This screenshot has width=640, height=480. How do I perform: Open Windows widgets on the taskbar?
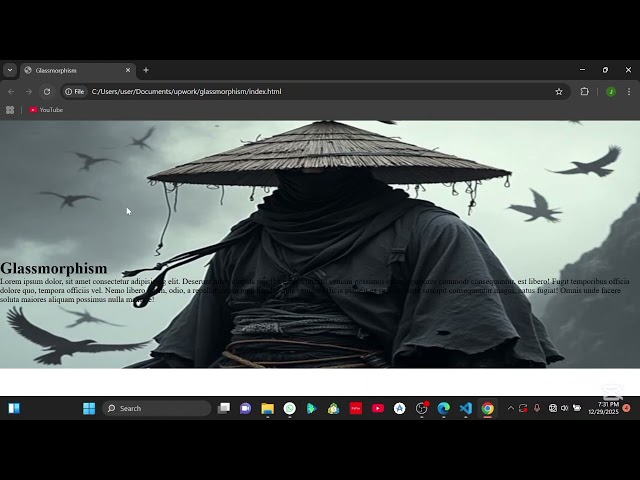coord(14,408)
